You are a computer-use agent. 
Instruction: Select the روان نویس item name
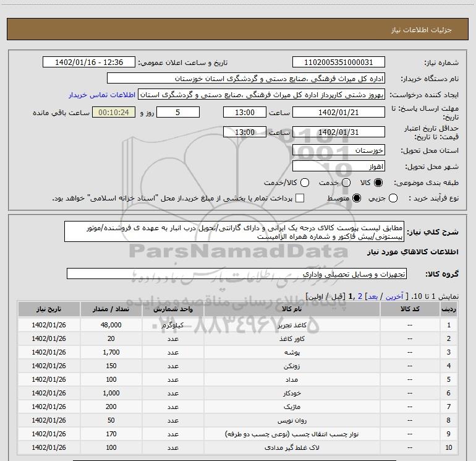pos(292,420)
